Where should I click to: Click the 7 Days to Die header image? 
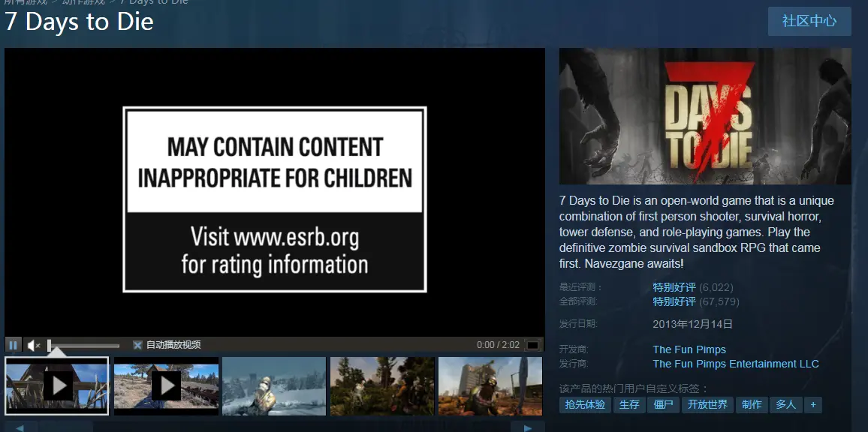click(x=705, y=116)
